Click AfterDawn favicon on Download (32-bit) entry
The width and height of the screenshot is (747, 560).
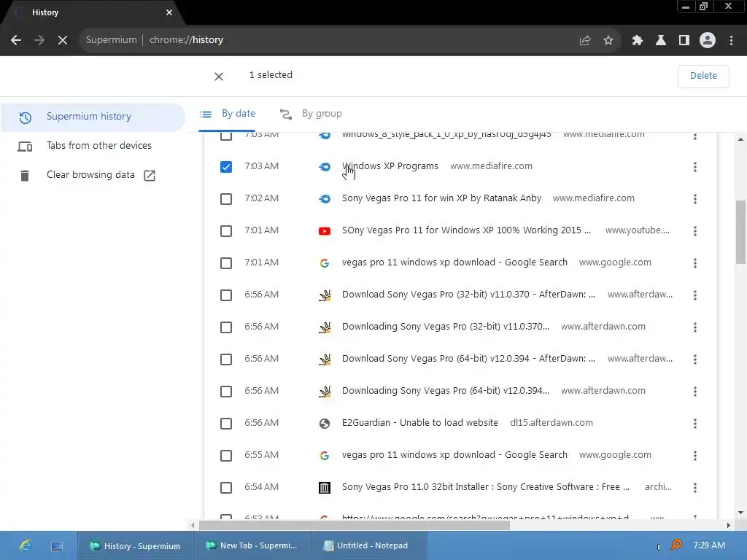(325, 295)
